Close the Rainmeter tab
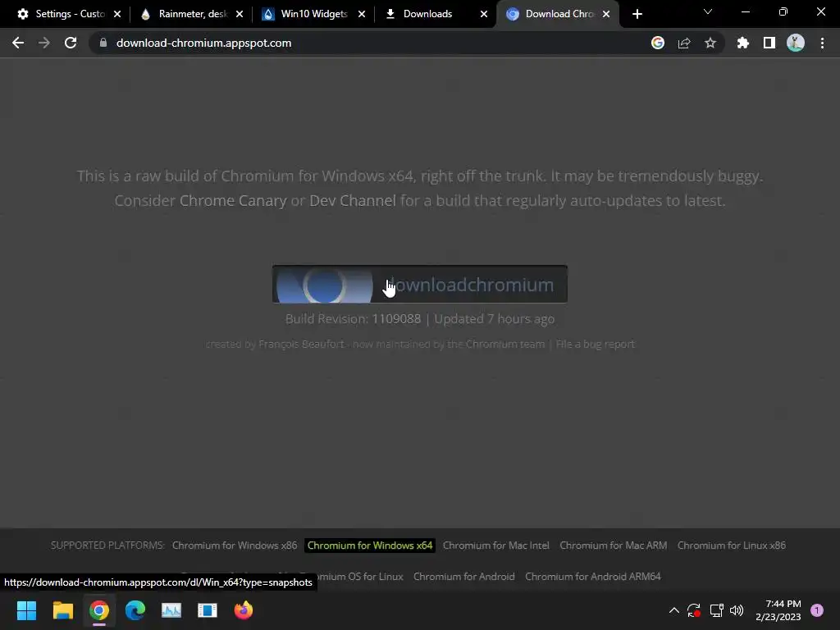 240,14
